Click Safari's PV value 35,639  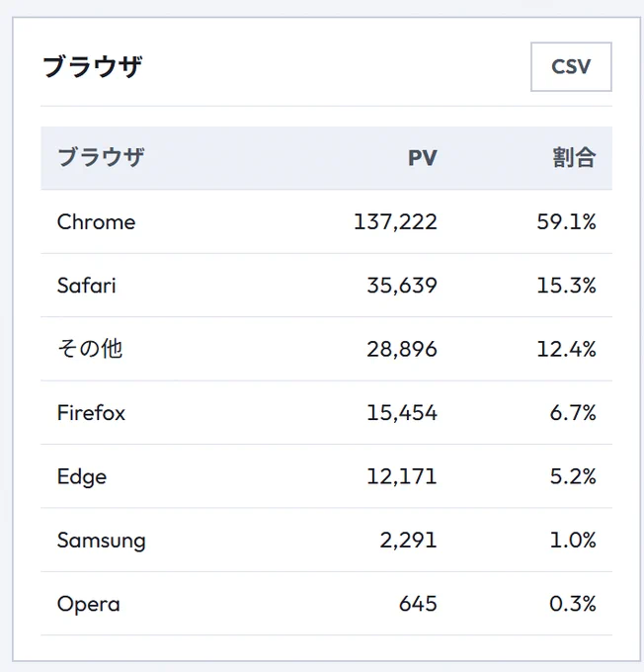tap(402, 286)
